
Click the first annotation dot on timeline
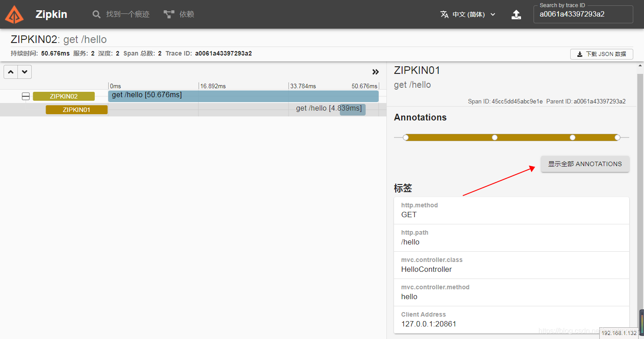click(x=406, y=137)
